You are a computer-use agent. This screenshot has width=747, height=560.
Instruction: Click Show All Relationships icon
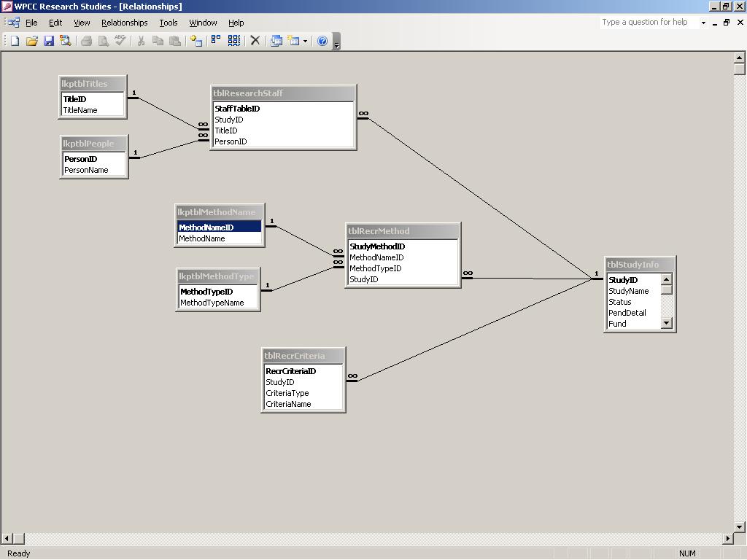234,41
